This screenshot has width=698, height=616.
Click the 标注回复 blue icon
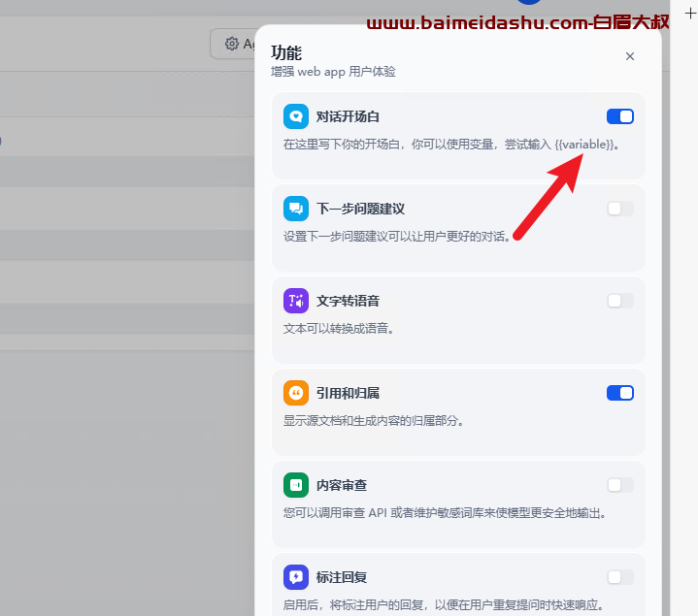point(295,577)
